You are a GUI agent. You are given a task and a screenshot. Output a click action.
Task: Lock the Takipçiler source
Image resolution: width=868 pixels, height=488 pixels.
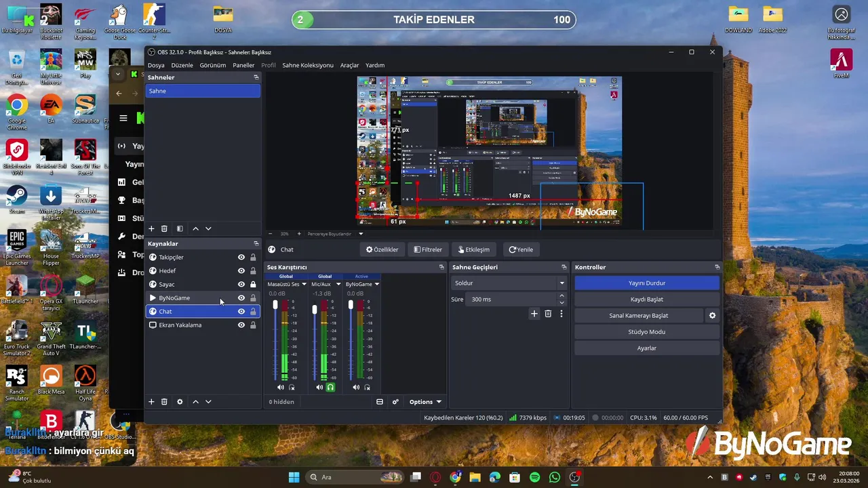tap(253, 258)
